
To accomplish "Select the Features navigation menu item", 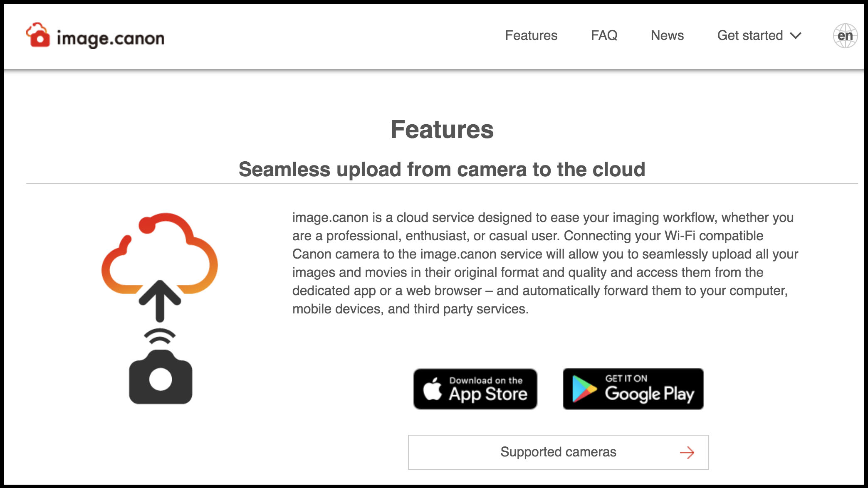I will tap(531, 35).
